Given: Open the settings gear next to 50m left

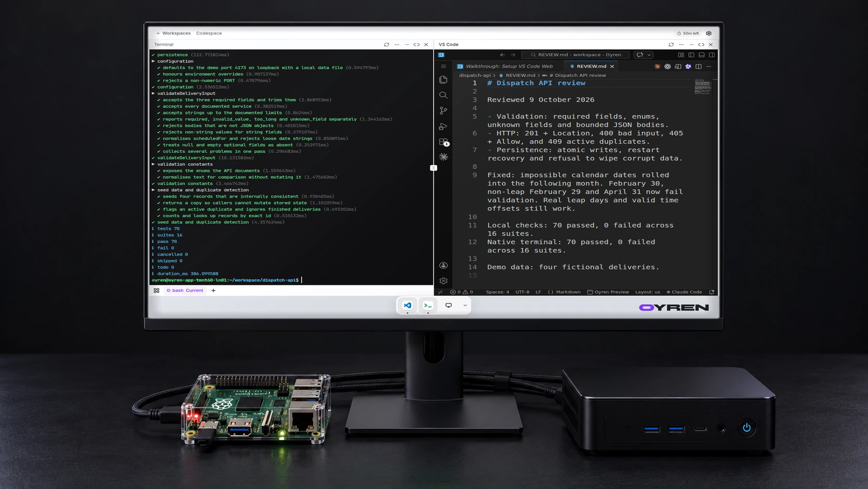Looking at the screenshot, I should tap(709, 33).
